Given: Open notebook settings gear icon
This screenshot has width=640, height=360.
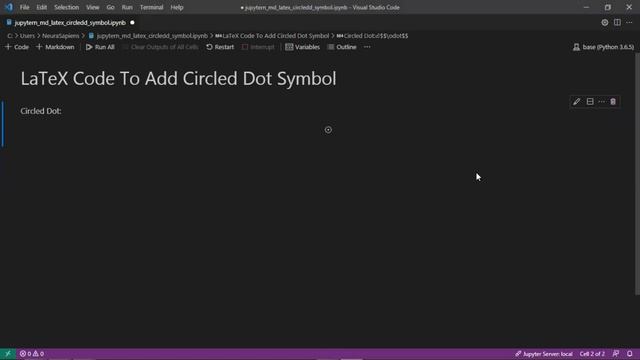Looking at the screenshot, I should (x=604, y=23).
